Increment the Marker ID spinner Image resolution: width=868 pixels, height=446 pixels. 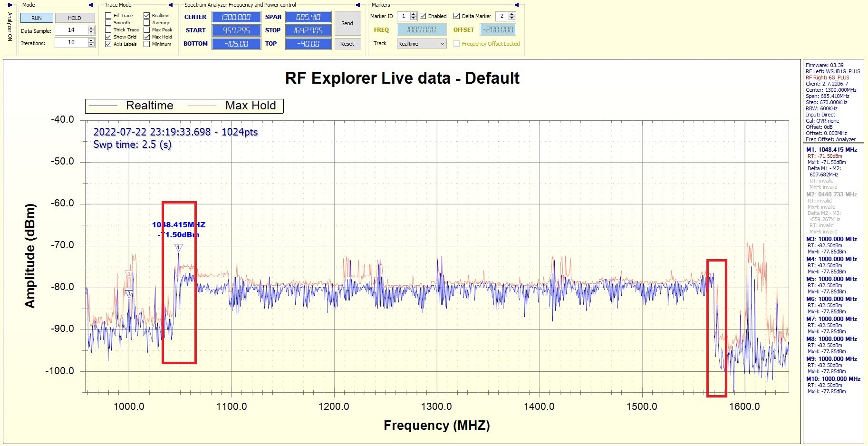click(414, 14)
